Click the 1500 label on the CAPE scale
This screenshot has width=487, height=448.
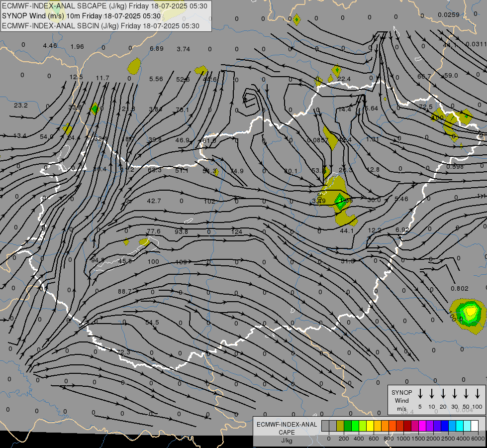(418, 439)
